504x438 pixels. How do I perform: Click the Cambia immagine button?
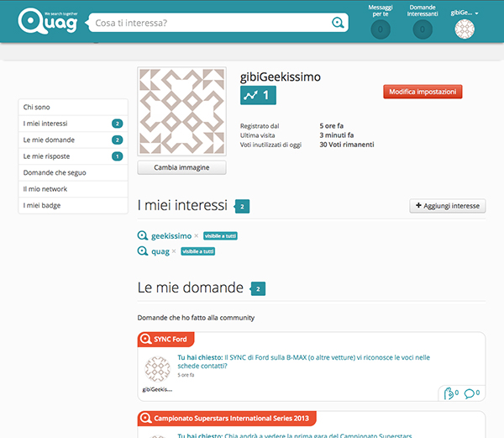coord(181,167)
